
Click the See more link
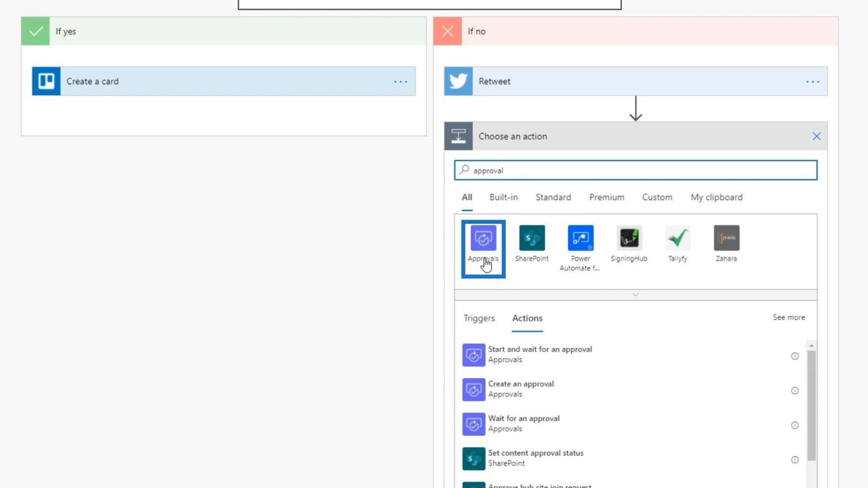tap(788, 317)
